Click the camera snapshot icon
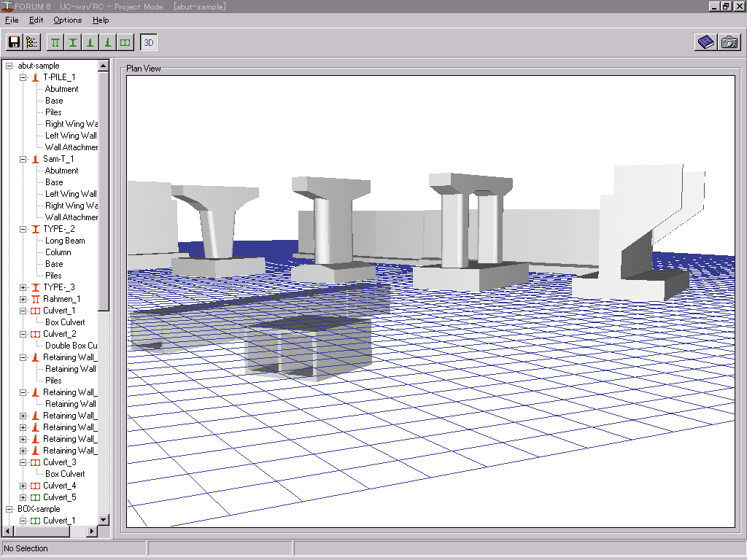Viewport: 747px width, 560px height. click(729, 42)
